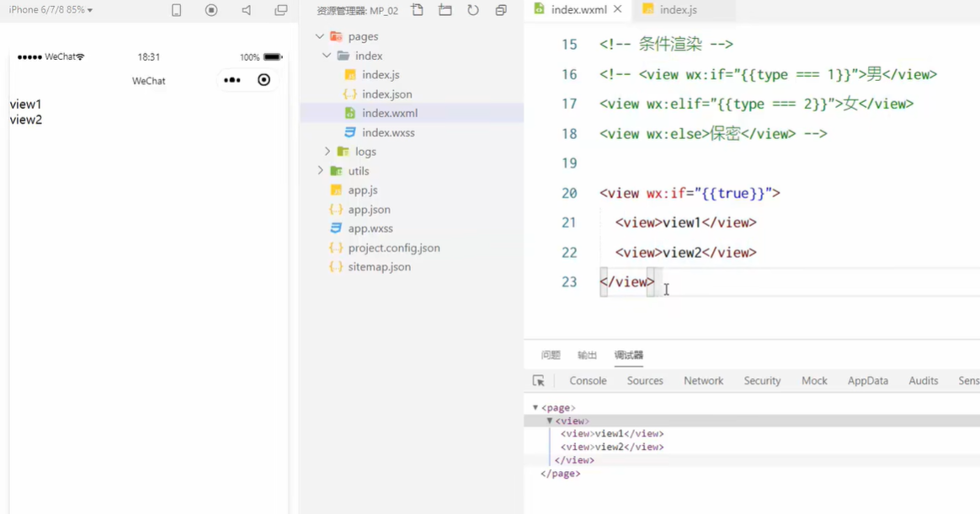
Task: Open the mini program three-dots menu
Action: pyautogui.click(x=232, y=80)
